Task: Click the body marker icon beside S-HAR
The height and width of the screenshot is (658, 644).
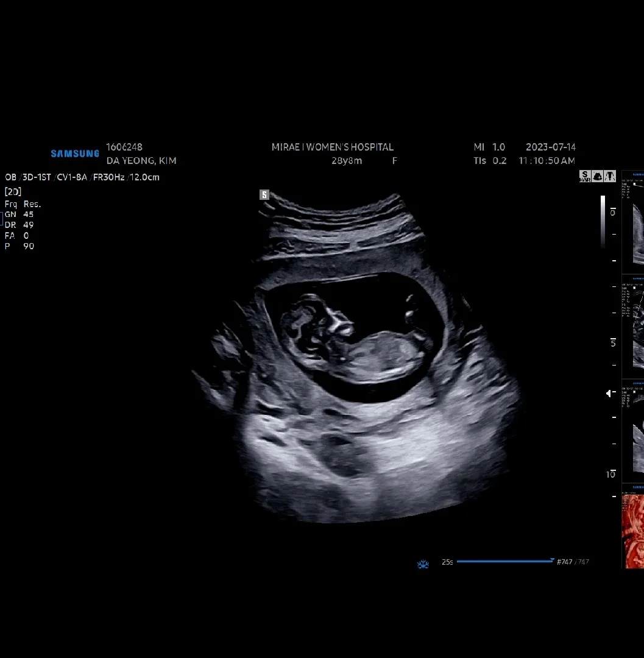Action: [598, 176]
